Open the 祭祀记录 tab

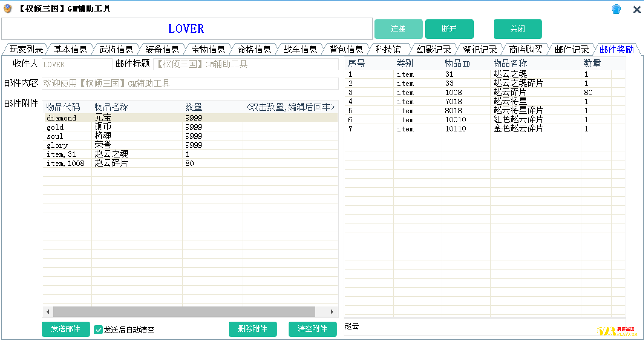pos(480,49)
